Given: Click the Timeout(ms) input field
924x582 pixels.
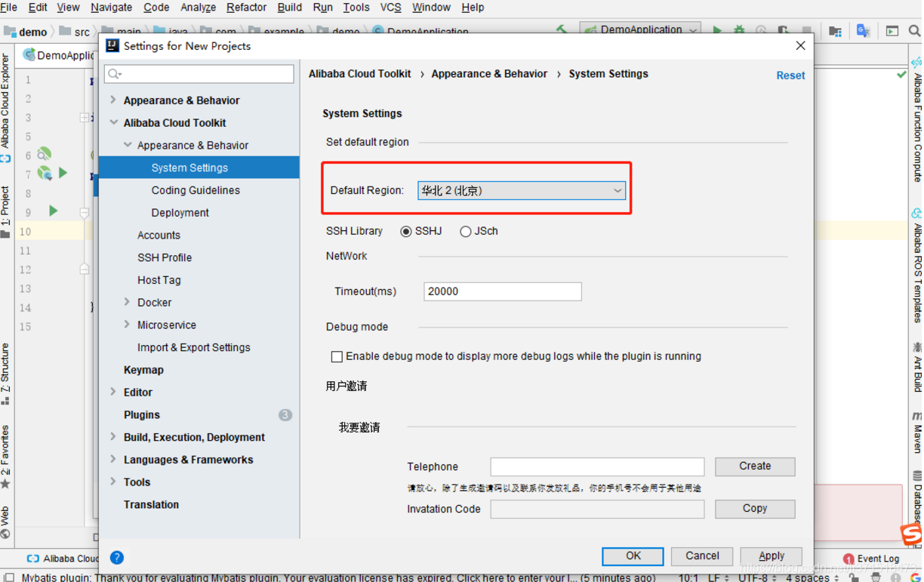Looking at the screenshot, I should coord(503,291).
